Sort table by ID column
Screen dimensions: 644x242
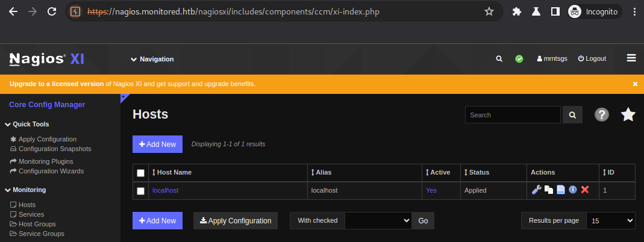pos(608,173)
